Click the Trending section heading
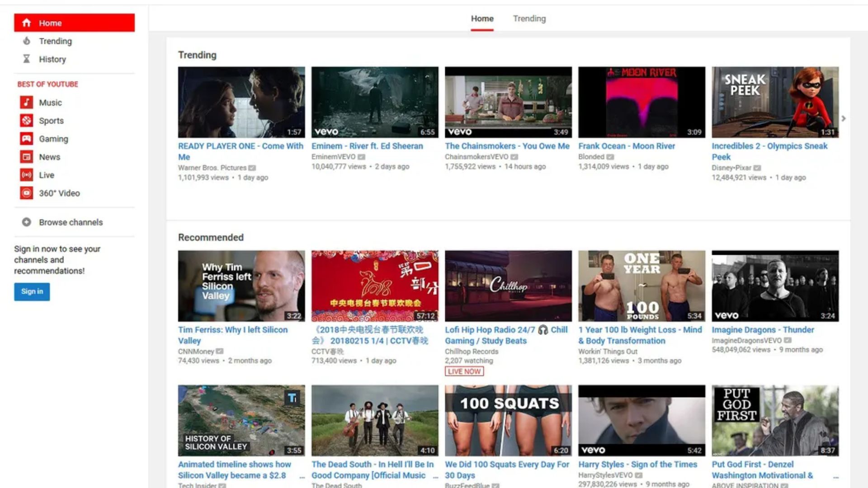This screenshot has width=868, height=488. click(x=197, y=55)
